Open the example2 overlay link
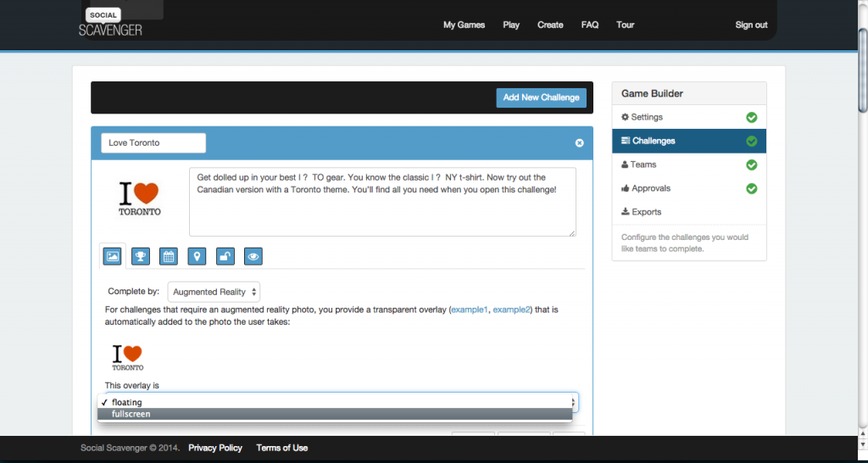The image size is (868, 463). pos(511,310)
